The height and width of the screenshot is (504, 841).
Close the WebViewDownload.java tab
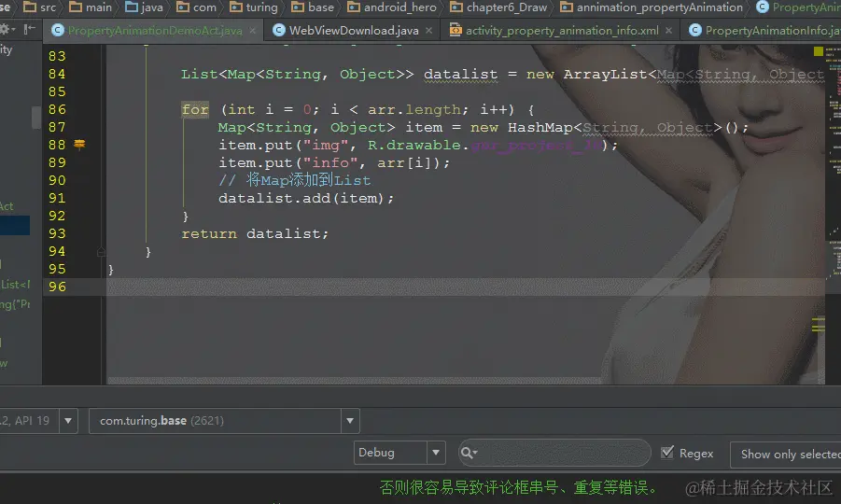tap(428, 31)
